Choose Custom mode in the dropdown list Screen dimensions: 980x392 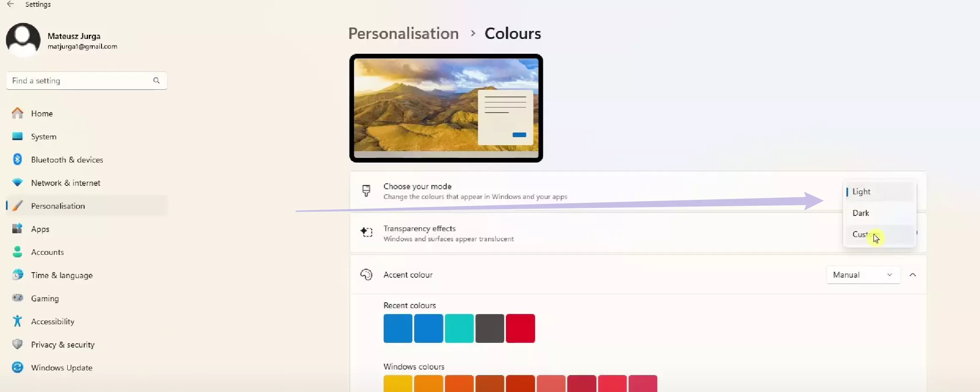tap(879, 235)
